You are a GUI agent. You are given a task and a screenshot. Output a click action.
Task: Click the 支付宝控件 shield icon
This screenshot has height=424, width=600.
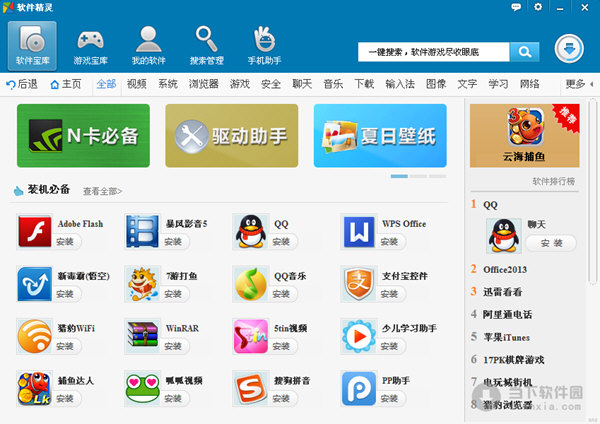tap(359, 284)
